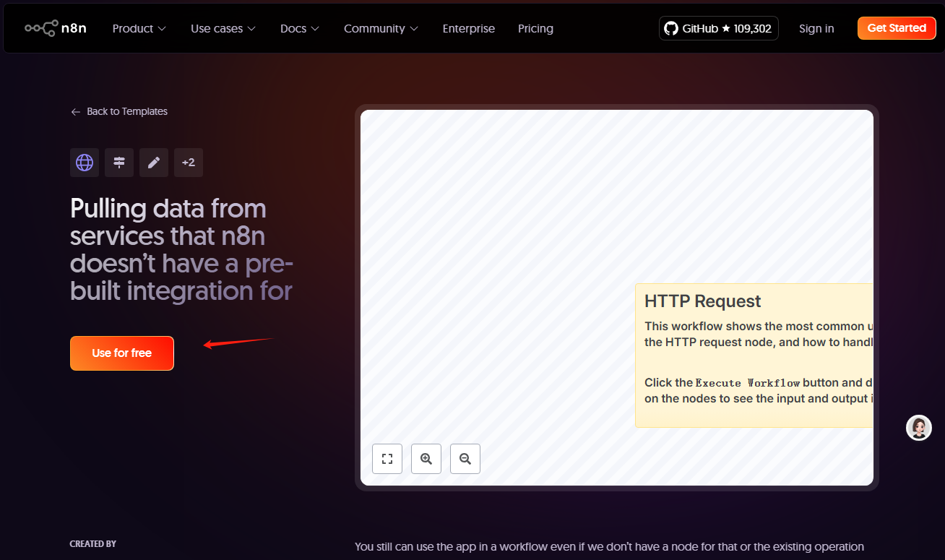Click the back arrow icon
This screenshot has height=560, width=945.
pyautogui.click(x=76, y=112)
